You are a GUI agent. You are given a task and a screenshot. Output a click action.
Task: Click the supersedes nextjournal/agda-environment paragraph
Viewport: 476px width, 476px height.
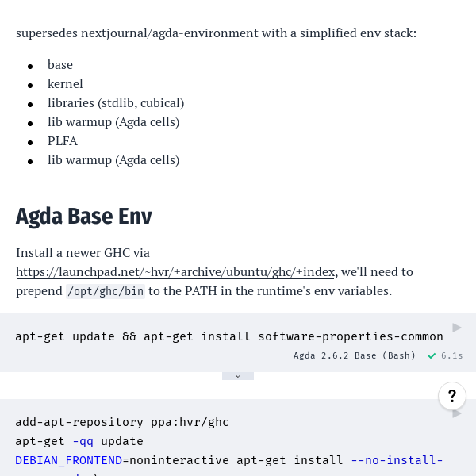click(x=216, y=33)
